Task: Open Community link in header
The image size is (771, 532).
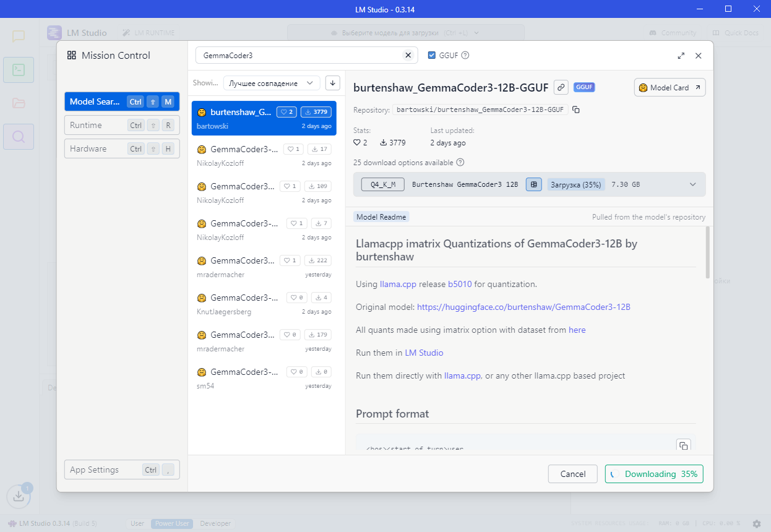Action: coord(673,33)
